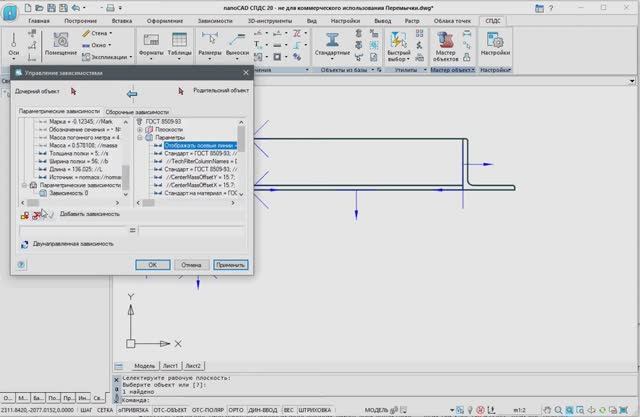Viewport: 640px width, 417px height.
Task: Click the right tree vertical scrollbar thumb
Action: [x=241, y=139]
